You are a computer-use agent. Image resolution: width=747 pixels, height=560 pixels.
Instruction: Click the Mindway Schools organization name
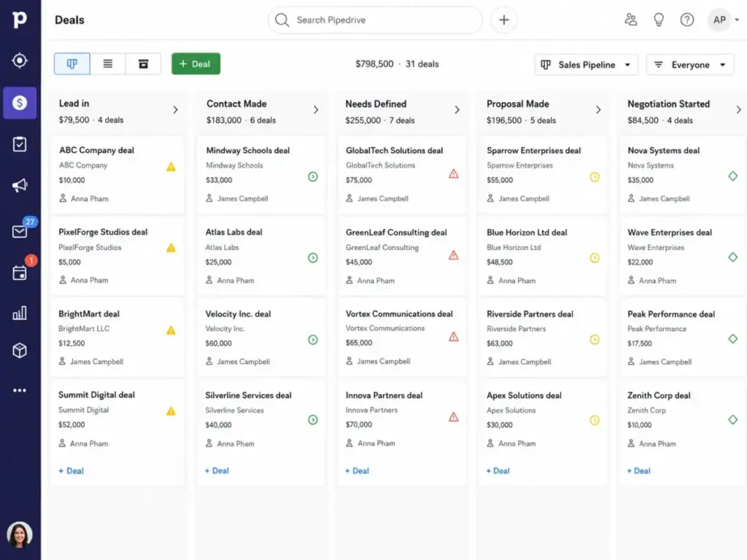click(234, 166)
